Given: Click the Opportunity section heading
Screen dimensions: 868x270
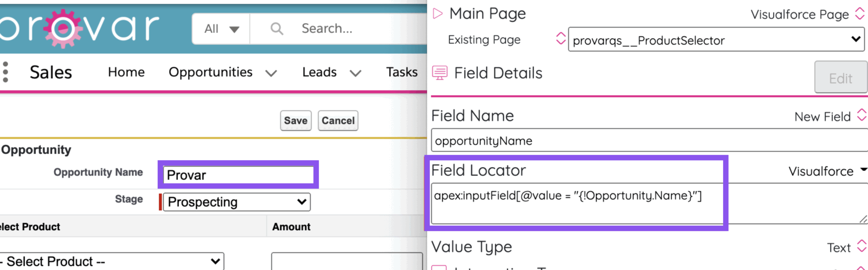Looking at the screenshot, I should point(36,150).
